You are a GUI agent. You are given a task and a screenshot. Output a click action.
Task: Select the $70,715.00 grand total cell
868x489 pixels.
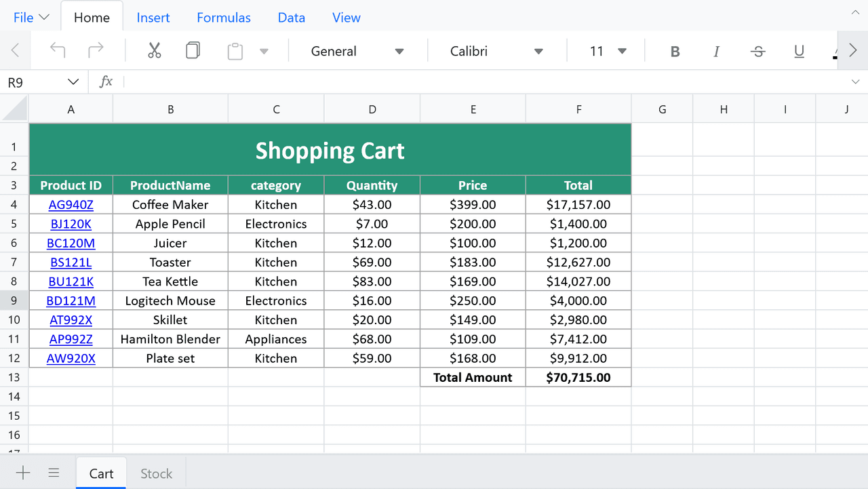click(x=578, y=377)
